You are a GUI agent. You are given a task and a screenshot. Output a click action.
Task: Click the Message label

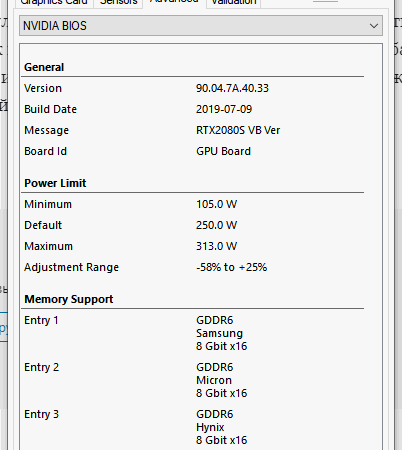pos(46,130)
